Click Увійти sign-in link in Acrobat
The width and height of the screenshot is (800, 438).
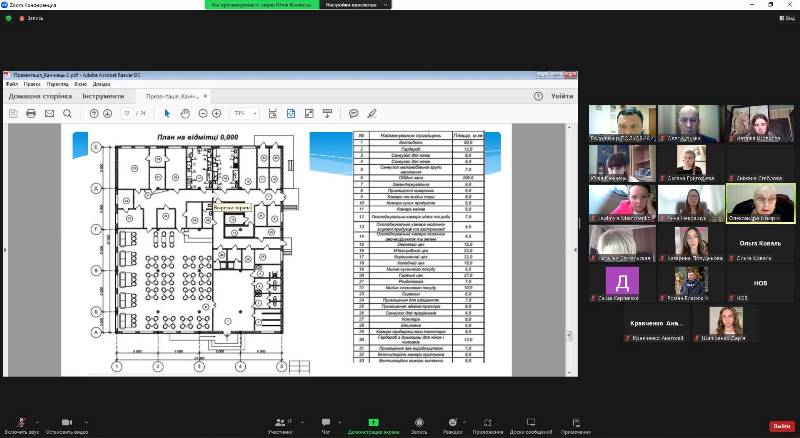[x=562, y=96]
